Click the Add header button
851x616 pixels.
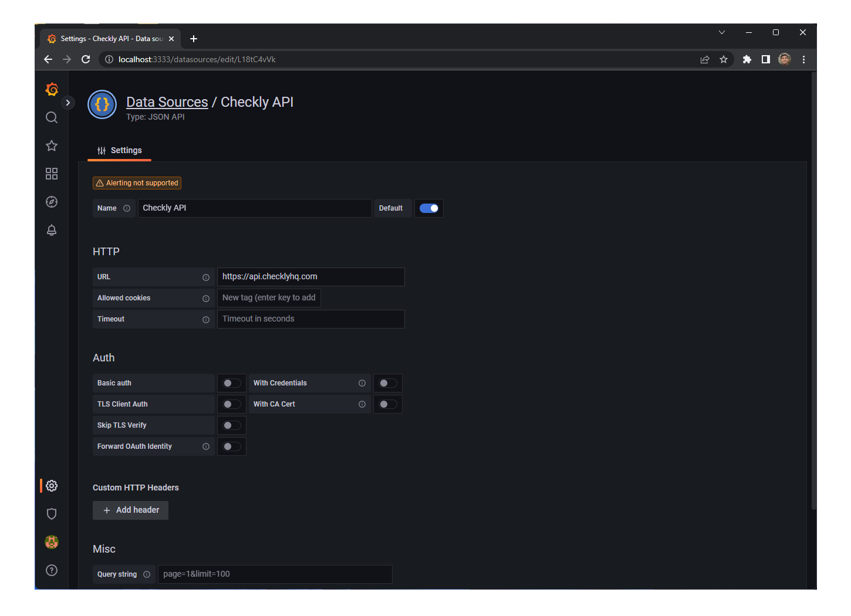(130, 510)
